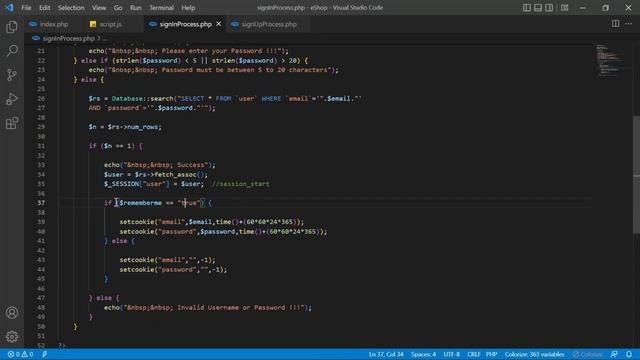Click the VS Code logo icon
The height and width of the screenshot is (360, 640).
point(9,7)
